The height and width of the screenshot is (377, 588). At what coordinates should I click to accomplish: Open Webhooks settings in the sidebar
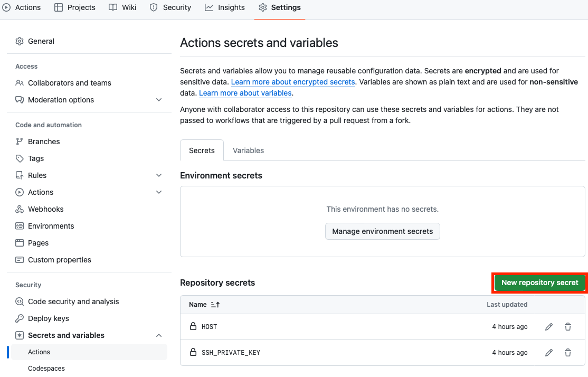tap(45, 209)
